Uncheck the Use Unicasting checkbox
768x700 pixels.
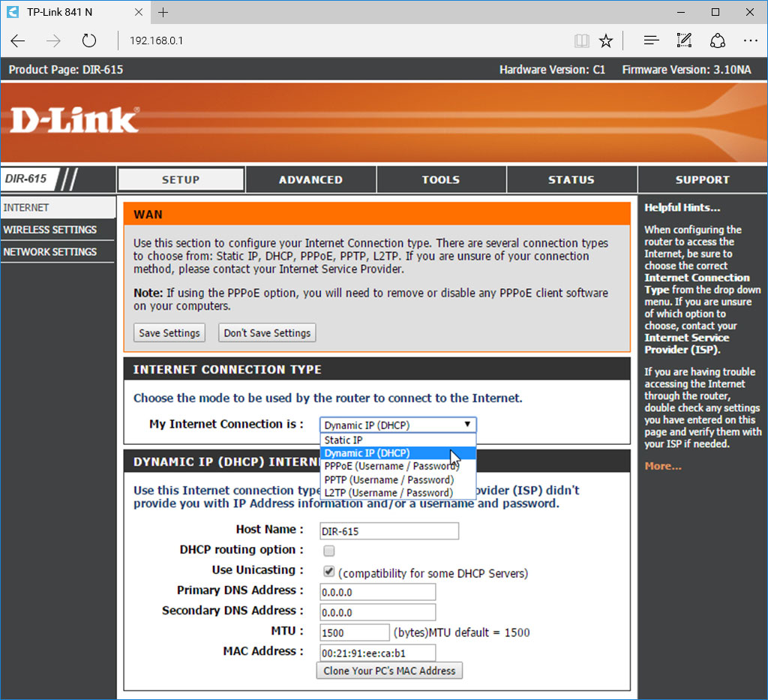(x=328, y=571)
